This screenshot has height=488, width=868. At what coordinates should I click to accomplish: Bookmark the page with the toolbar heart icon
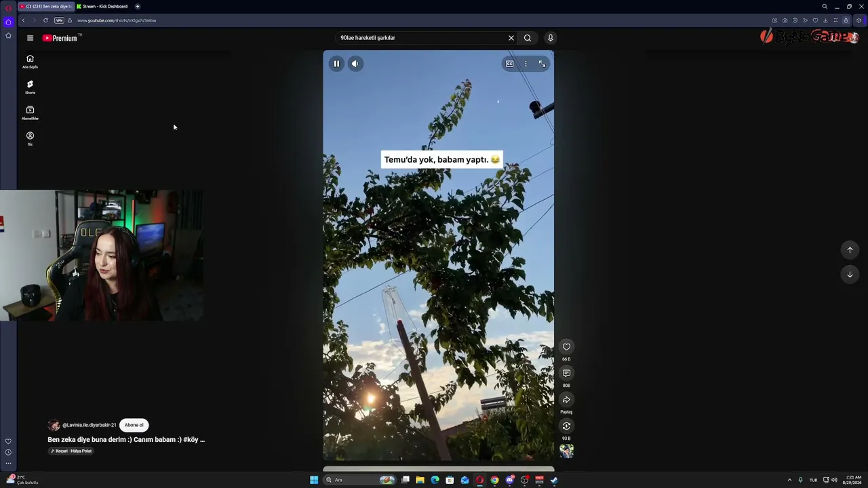(815, 20)
